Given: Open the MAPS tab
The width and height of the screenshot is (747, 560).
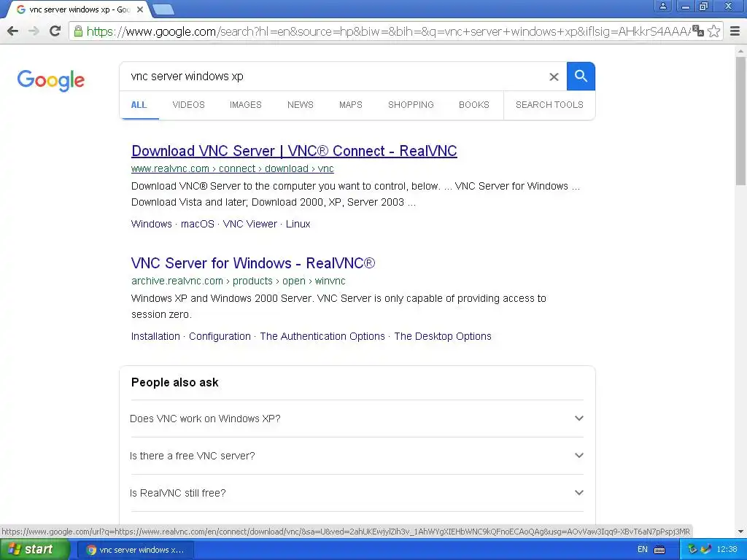Looking at the screenshot, I should point(351,105).
